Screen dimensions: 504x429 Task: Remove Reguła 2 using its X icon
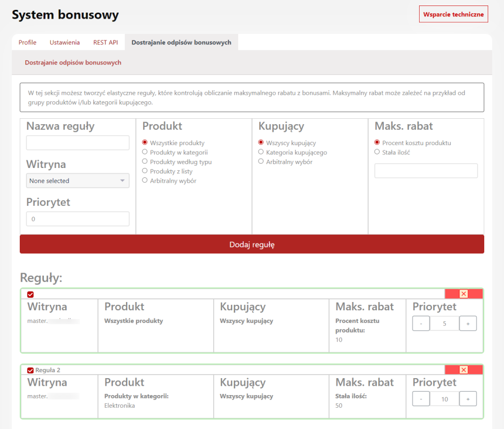(463, 370)
